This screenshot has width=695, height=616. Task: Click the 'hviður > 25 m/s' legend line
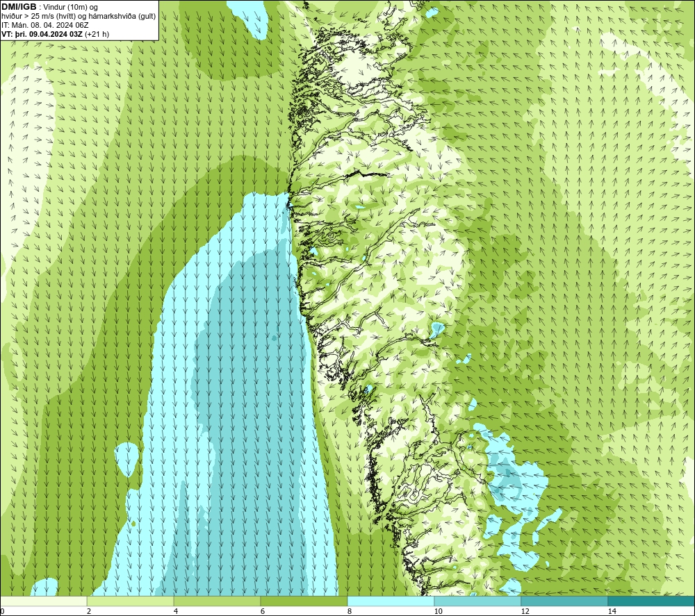point(79,17)
